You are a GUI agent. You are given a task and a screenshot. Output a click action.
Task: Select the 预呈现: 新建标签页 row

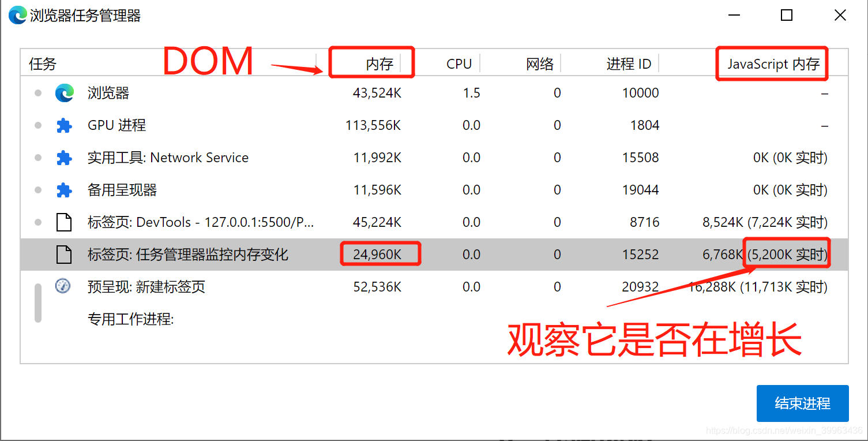pos(434,287)
